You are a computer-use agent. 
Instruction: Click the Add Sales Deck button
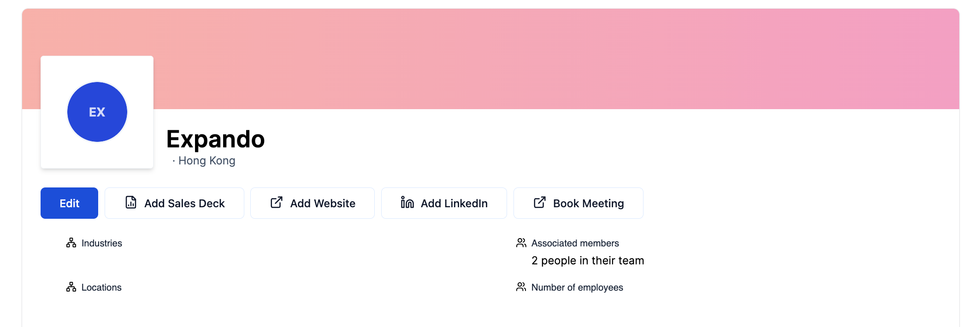click(x=174, y=203)
